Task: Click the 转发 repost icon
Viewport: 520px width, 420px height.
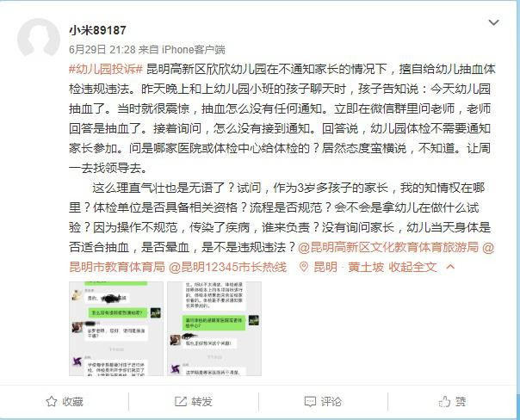Action: 181,402
